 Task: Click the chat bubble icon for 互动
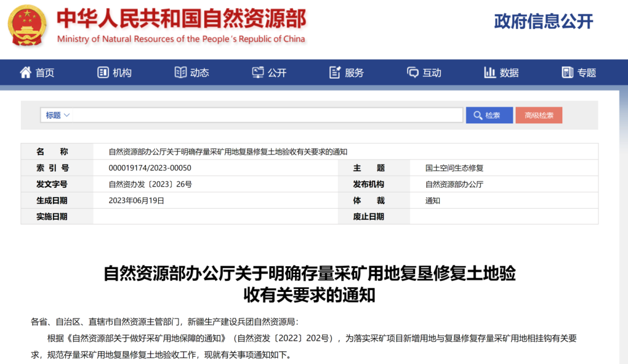coord(413,73)
